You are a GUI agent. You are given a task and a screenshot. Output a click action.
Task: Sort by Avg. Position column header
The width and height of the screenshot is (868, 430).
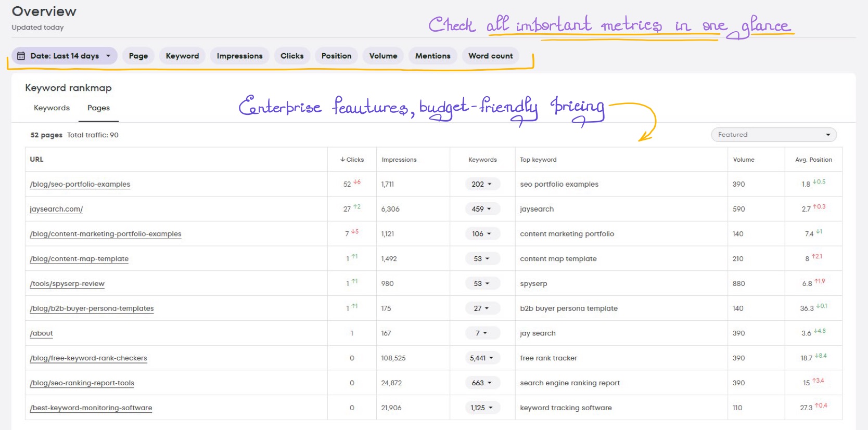813,160
